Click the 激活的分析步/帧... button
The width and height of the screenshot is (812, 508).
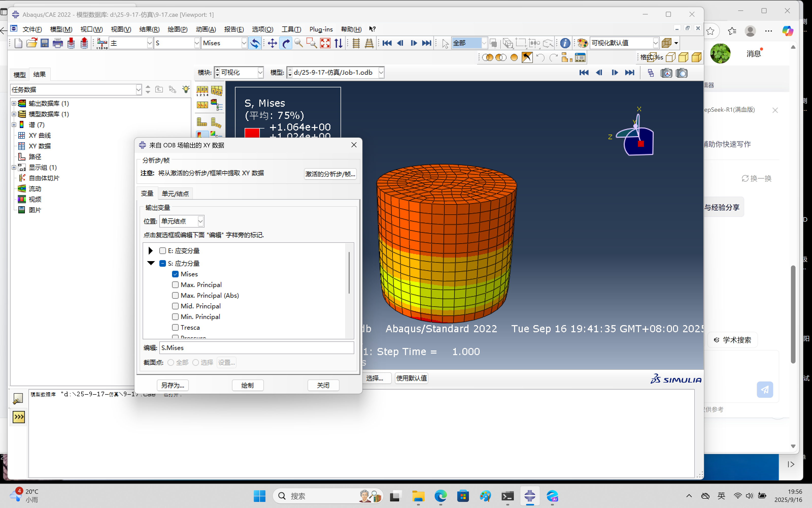click(x=330, y=174)
